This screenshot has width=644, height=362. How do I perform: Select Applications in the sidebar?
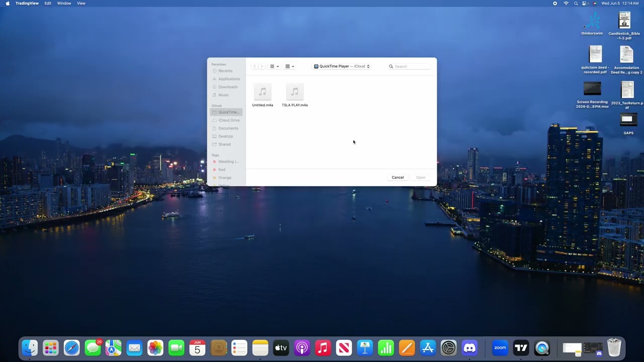coord(226,79)
